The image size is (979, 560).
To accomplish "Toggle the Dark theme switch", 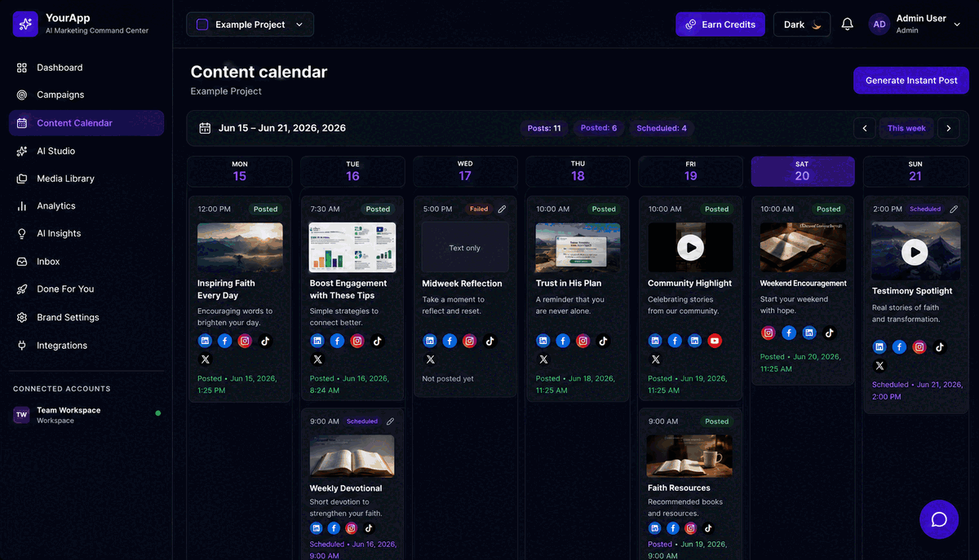I will pos(801,24).
